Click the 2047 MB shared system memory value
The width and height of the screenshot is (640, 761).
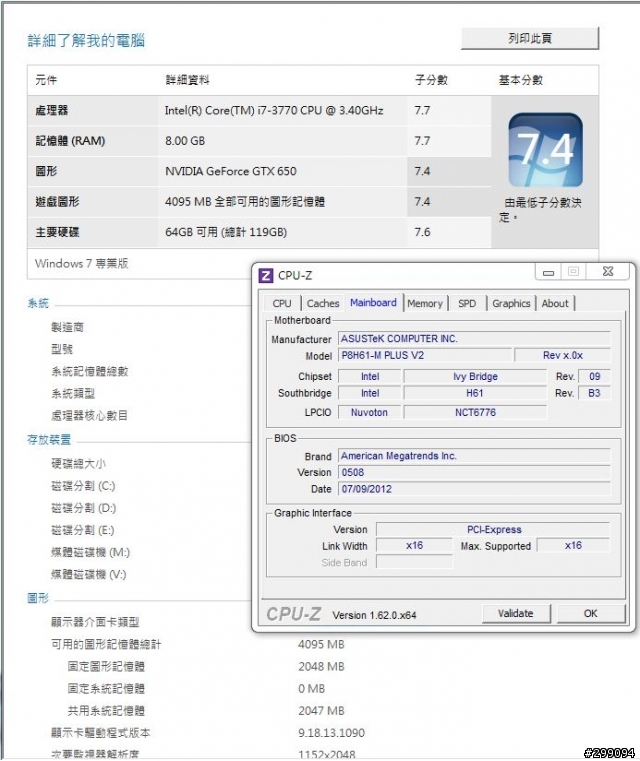(x=321, y=711)
